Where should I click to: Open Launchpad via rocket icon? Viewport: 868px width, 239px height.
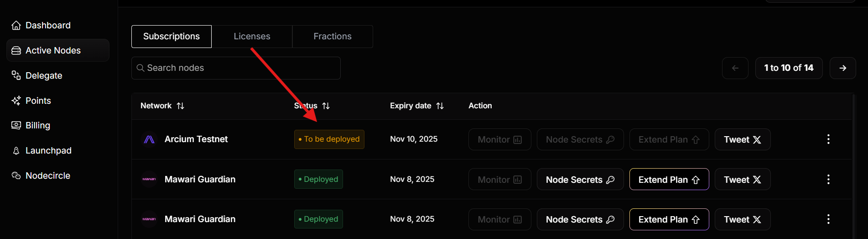click(16, 151)
